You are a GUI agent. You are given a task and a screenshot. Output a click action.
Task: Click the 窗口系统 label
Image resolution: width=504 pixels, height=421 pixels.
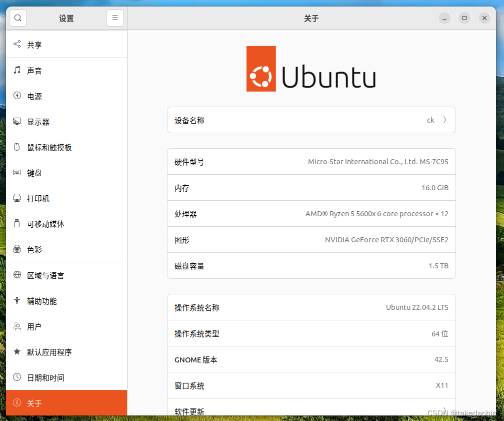pyautogui.click(x=189, y=385)
